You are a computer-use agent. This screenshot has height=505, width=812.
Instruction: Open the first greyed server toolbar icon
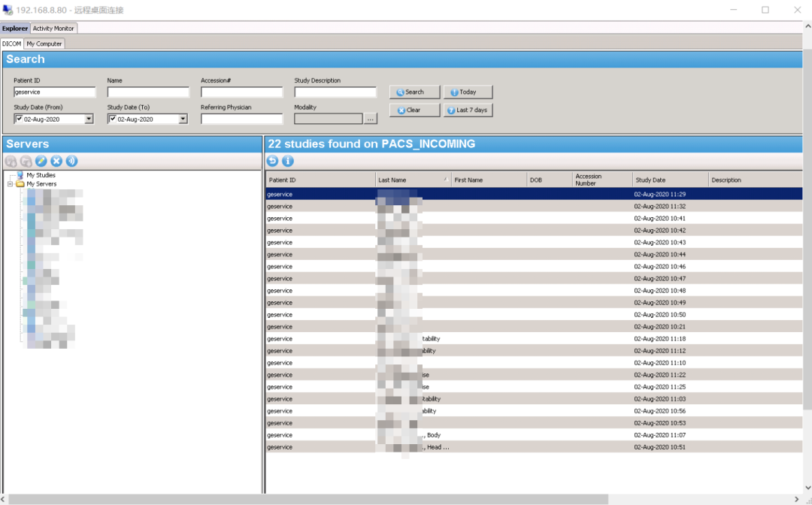11,161
